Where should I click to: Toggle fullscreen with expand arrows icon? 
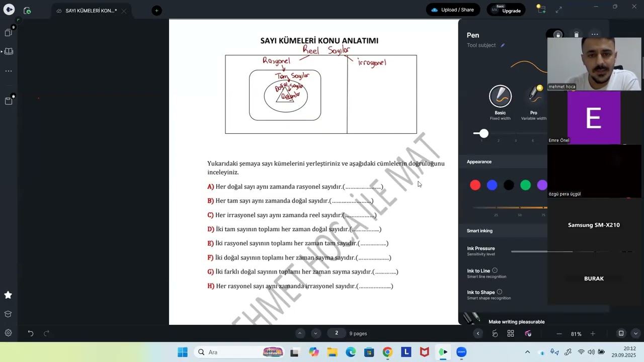click(558, 10)
